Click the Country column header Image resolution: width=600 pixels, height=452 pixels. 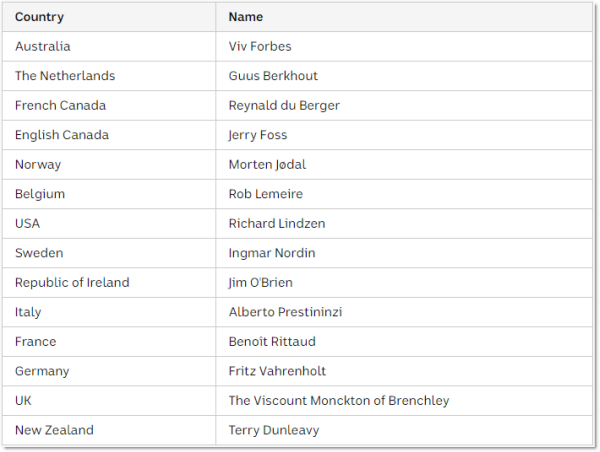pos(40,17)
